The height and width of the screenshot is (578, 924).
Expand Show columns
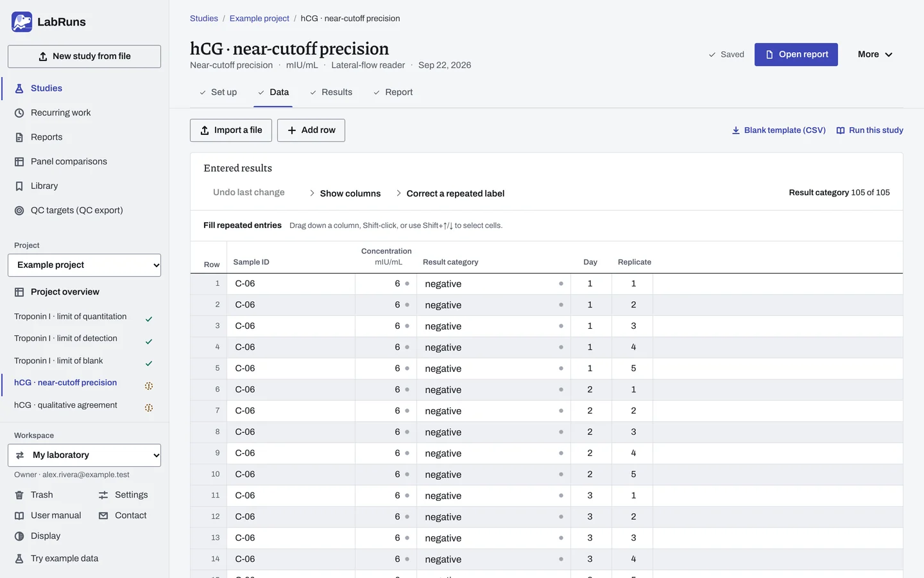[345, 193]
